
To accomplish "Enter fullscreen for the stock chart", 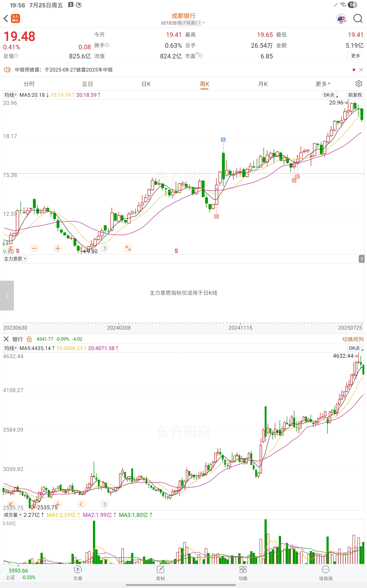I will 128,248.
